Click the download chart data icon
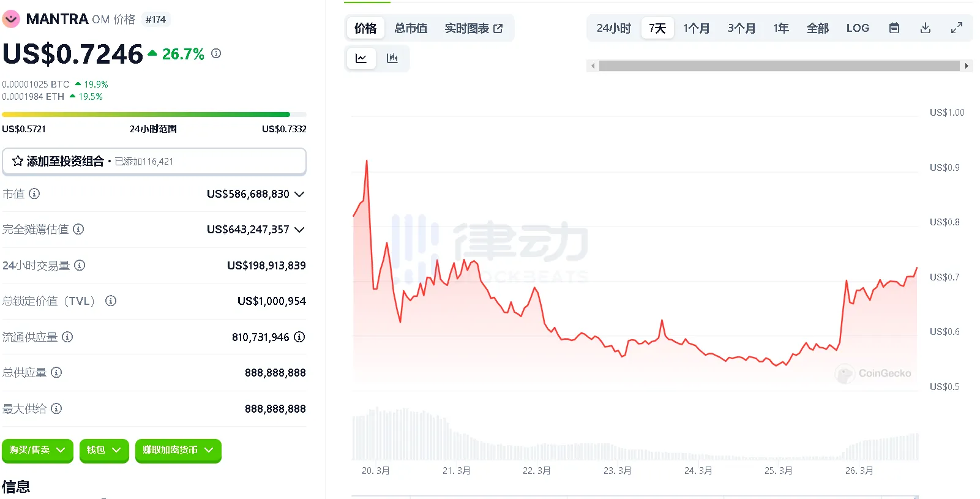The width and height of the screenshot is (980, 499). tap(925, 28)
